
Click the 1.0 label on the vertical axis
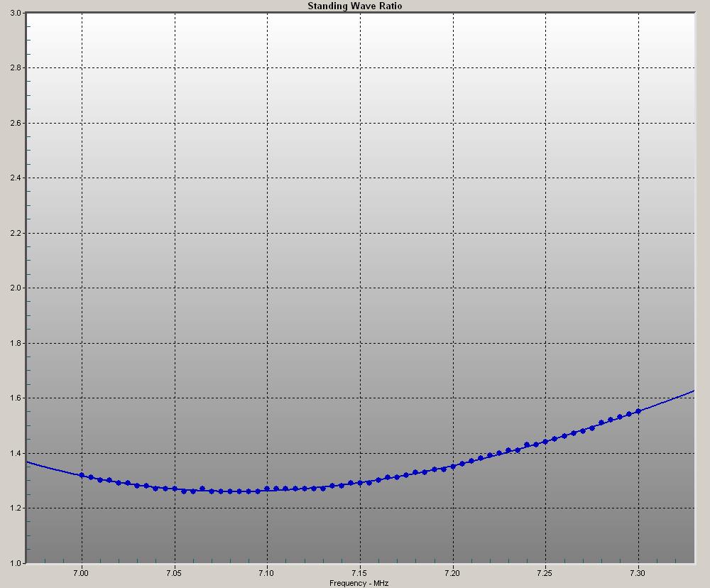pos(16,563)
